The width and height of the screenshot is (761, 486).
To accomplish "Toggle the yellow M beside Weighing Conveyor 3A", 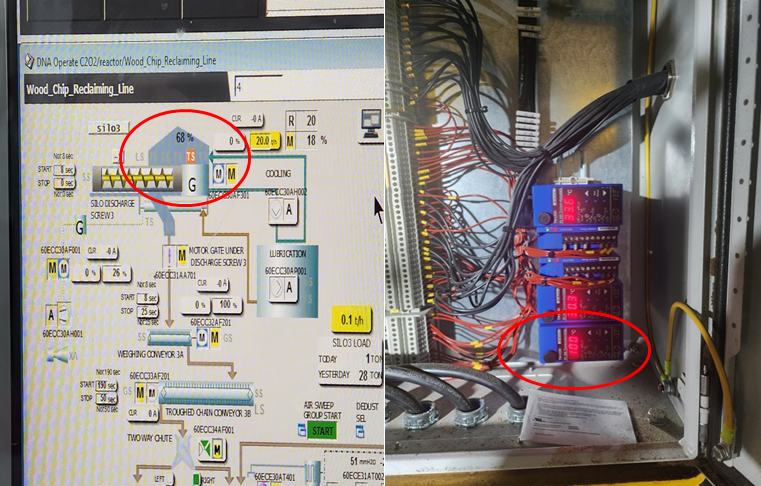I will pyautogui.click(x=217, y=340).
